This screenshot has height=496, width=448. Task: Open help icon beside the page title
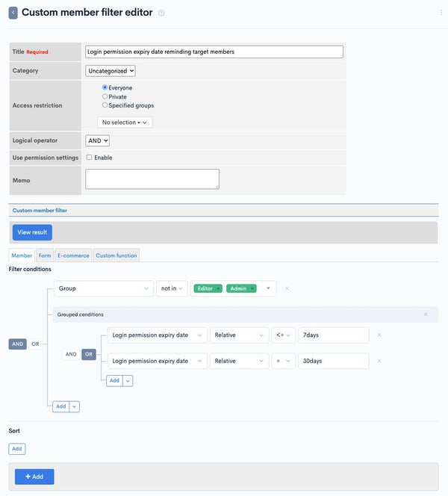pyautogui.click(x=161, y=13)
